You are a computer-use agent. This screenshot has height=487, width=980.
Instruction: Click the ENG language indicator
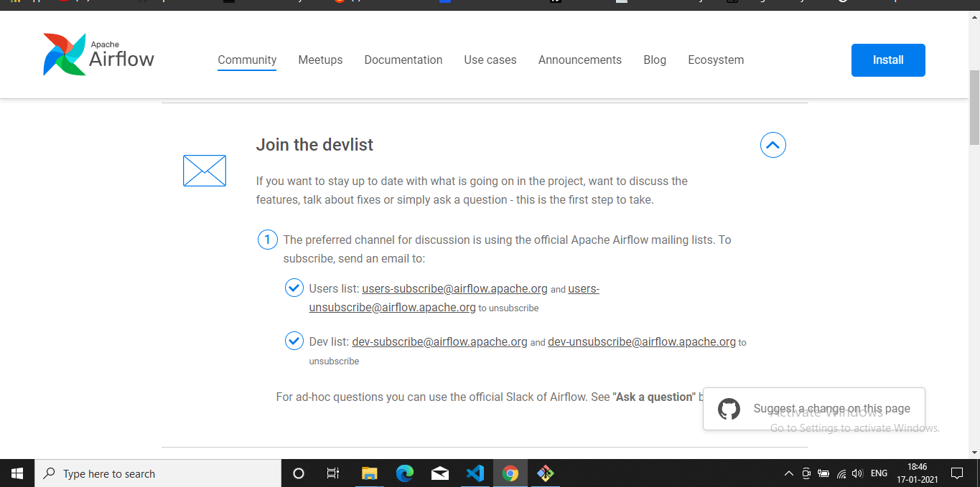(x=879, y=473)
